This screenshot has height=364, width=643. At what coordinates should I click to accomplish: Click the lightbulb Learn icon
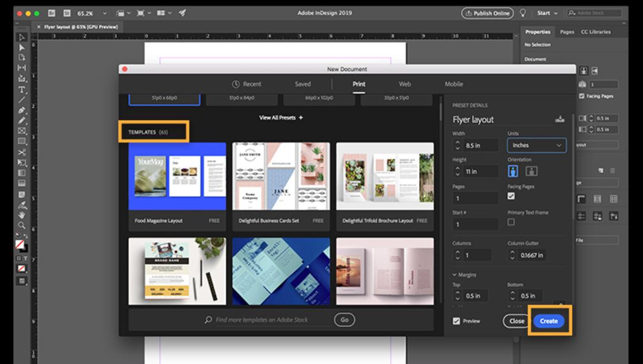coord(523,13)
